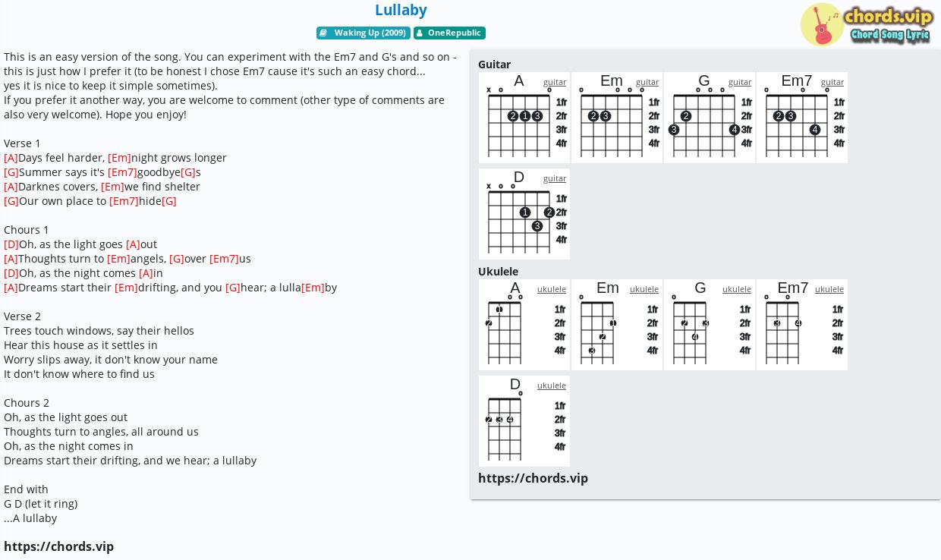The height and width of the screenshot is (560, 941).
Task: Click the 'Worry slips away' lyric line
Action: click(111, 360)
